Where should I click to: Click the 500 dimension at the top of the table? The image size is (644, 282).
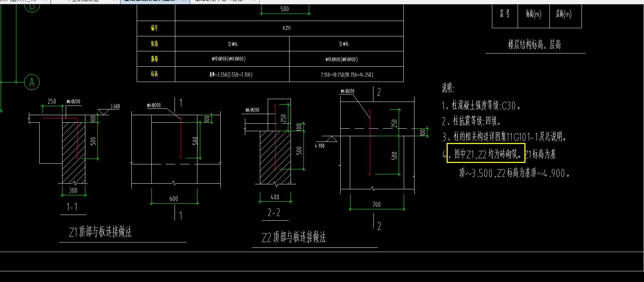tap(285, 9)
